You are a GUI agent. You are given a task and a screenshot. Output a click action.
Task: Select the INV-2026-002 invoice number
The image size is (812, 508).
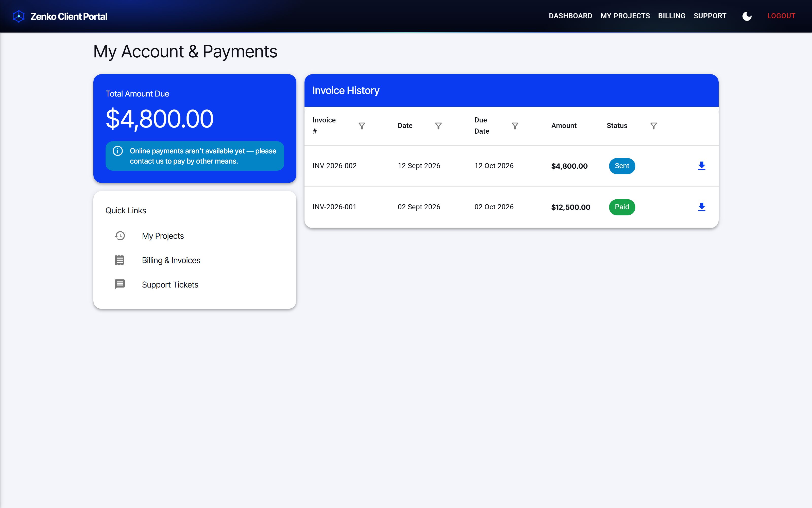point(334,166)
